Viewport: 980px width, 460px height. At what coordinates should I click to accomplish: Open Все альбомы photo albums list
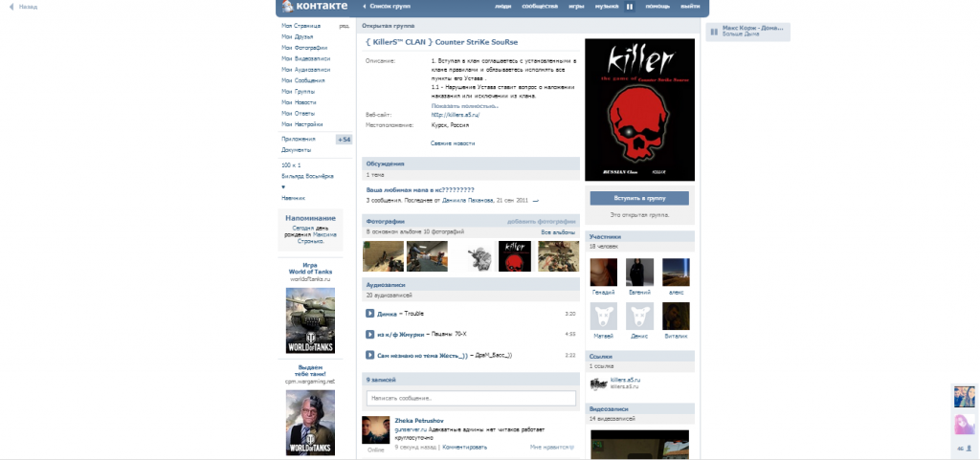click(x=558, y=232)
